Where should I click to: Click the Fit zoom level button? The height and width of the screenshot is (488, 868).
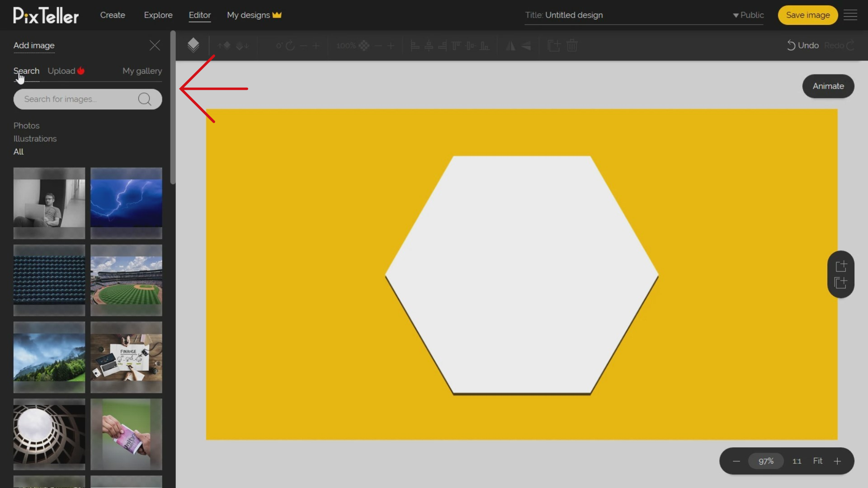818,460
